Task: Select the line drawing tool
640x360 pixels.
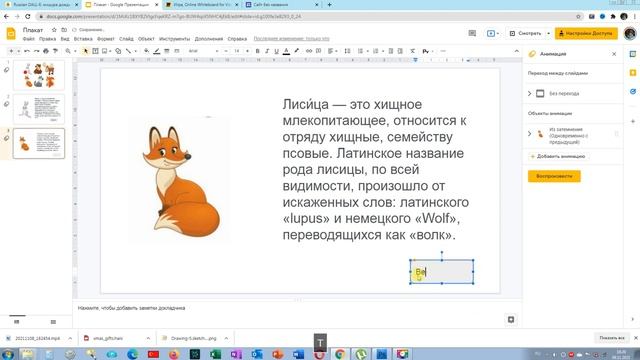Action: [x=128, y=51]
